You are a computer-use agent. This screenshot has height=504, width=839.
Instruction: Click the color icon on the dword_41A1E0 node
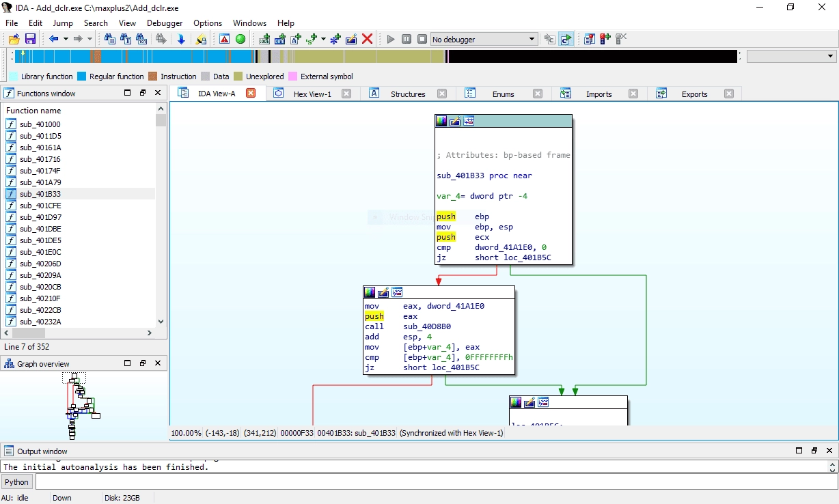[x=370, y=292]
